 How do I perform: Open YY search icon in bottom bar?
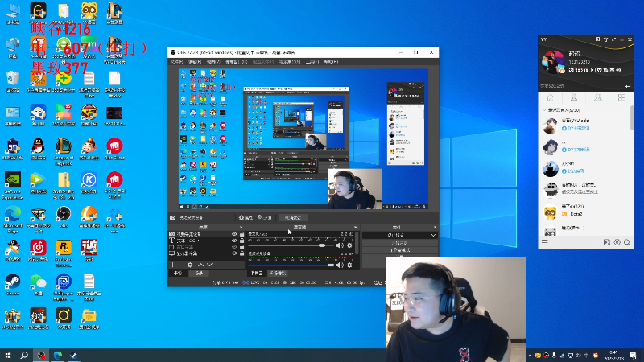pyautogui.click(x=627, y=243)
